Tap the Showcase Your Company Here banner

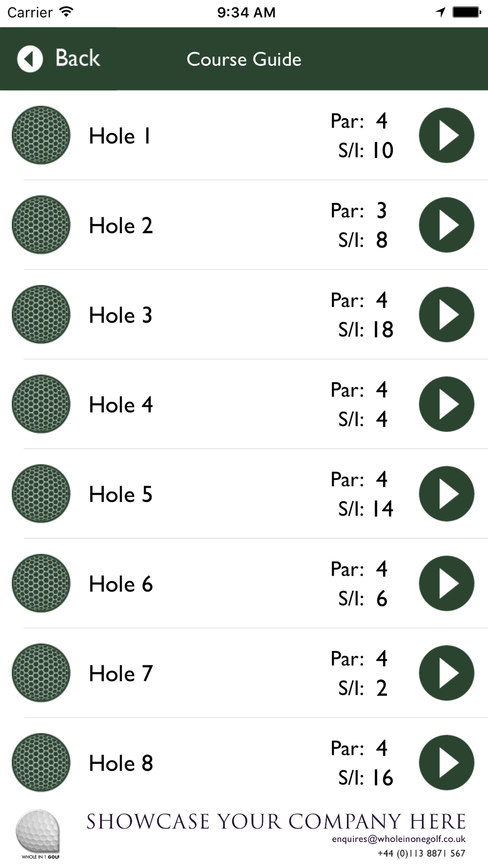pos(276,822)
